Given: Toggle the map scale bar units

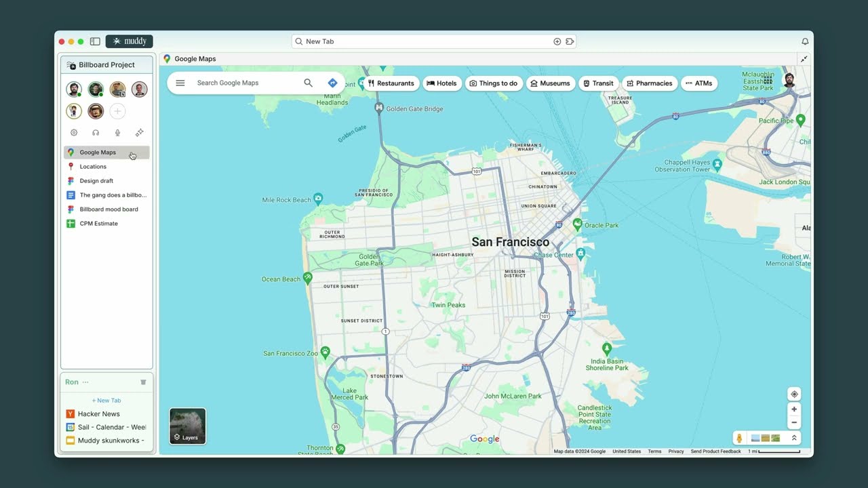Looking at the screenshot, I should click(774, 451).
